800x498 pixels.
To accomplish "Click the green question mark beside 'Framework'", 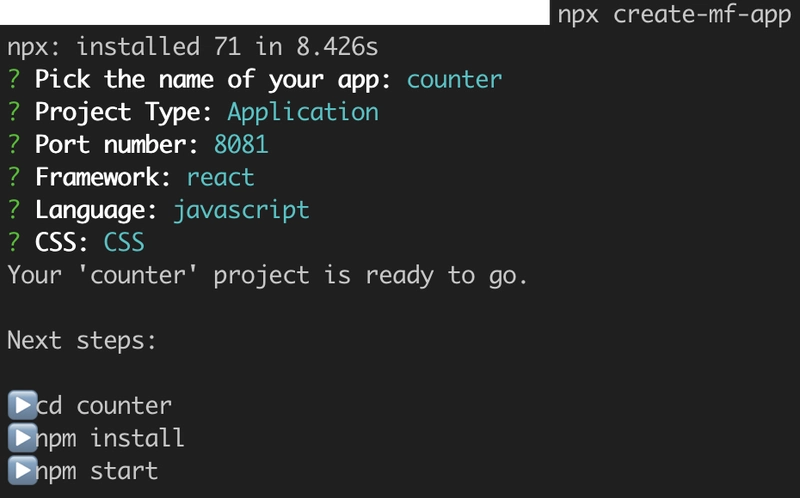I will (x=14, y=177).
